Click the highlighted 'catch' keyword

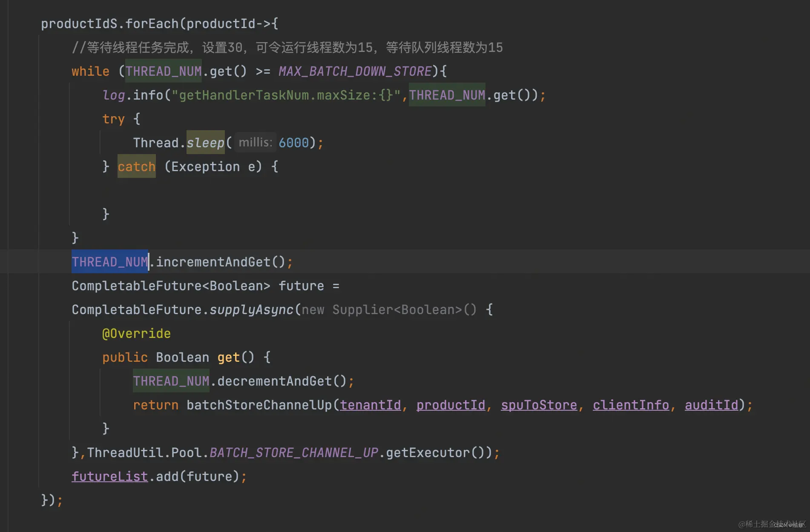(137, 167)
